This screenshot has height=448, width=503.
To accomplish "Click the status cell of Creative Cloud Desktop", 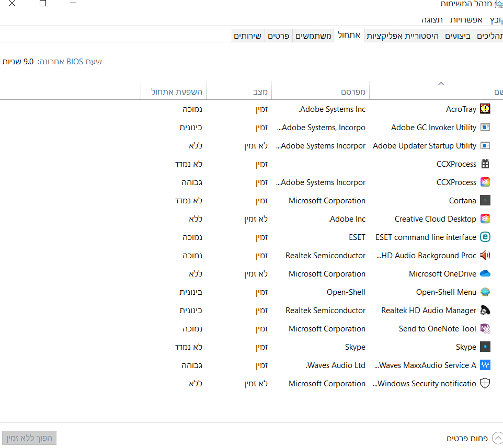I will click(x=256, y=219).
